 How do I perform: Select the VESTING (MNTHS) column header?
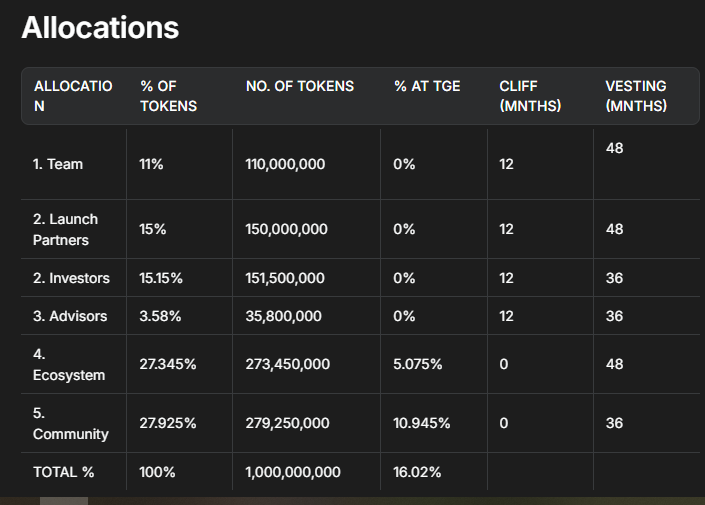click(636, 96)
